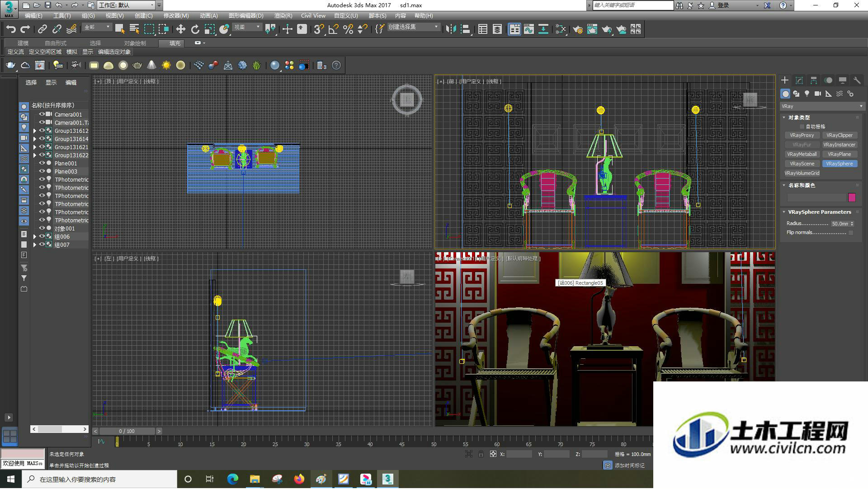Click the Redo arrow in main toolbar
The width and height of the screenshot is (868, 489).
click(25, 29)
